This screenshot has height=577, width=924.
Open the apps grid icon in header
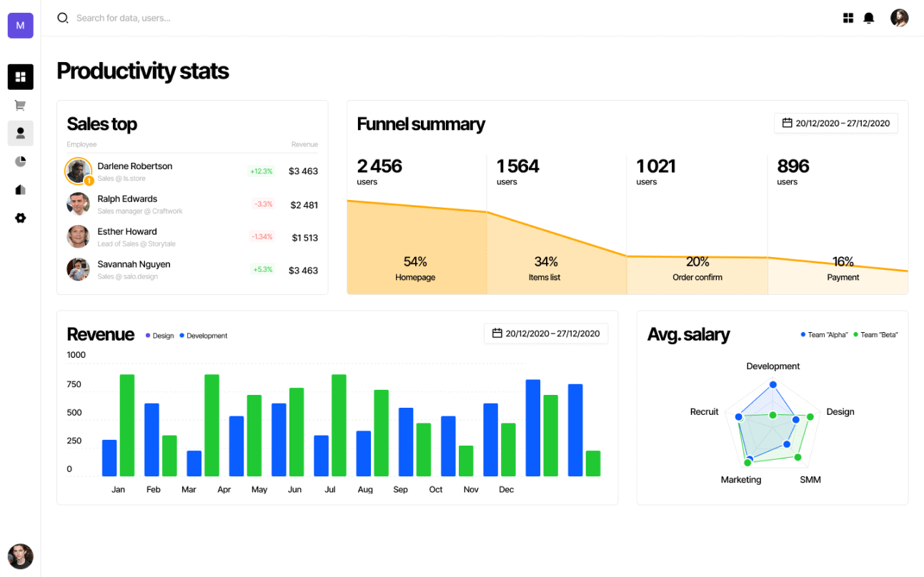click(x=848, y=18)
